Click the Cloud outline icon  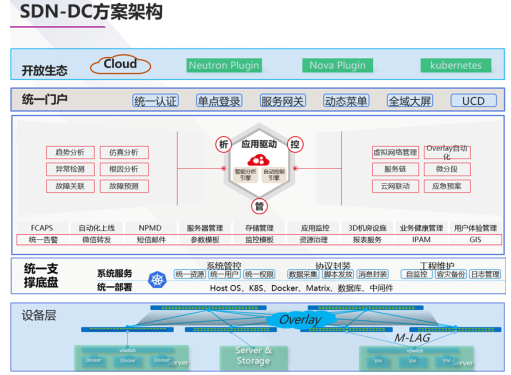pos(120,64)
